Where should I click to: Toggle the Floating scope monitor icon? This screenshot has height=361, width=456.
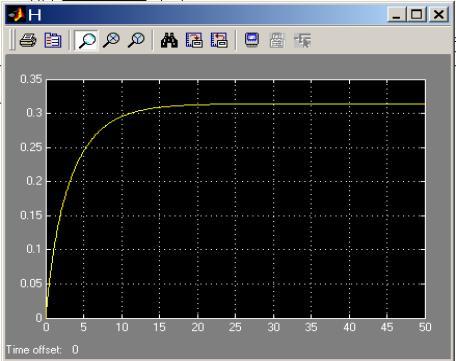pyautogui.click(x=252, y=40)
